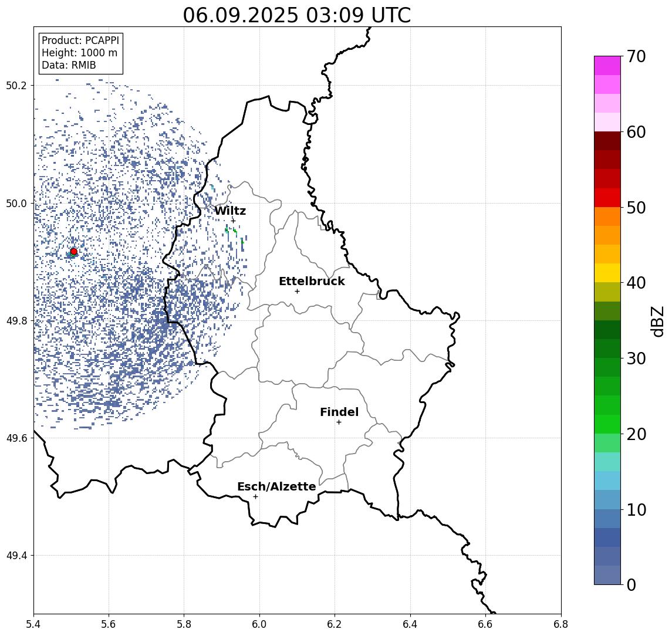This screenshot has width=672, height=636.
Task: Click the 10 tick on the colorbar
Action: pos(636,510)
